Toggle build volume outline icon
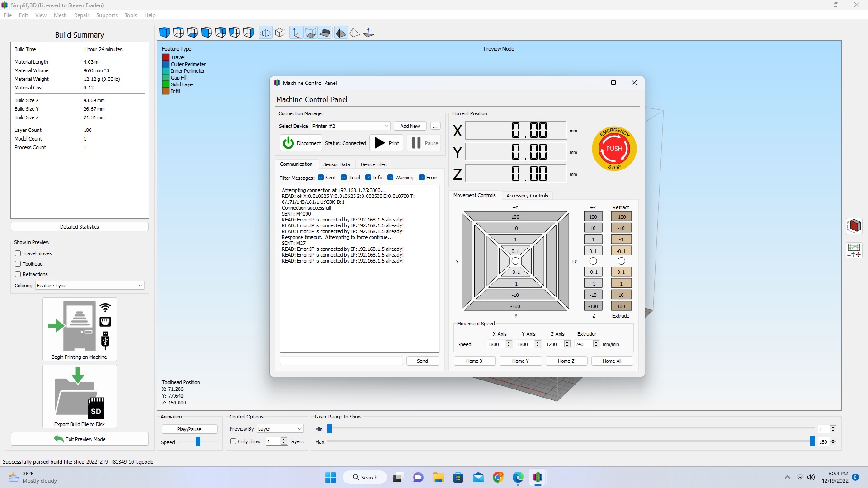 (x=311, y=33)
